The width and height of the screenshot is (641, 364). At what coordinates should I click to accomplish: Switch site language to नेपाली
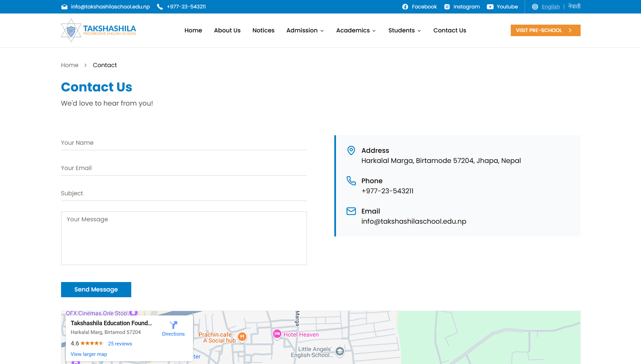[x=574, y=7]
